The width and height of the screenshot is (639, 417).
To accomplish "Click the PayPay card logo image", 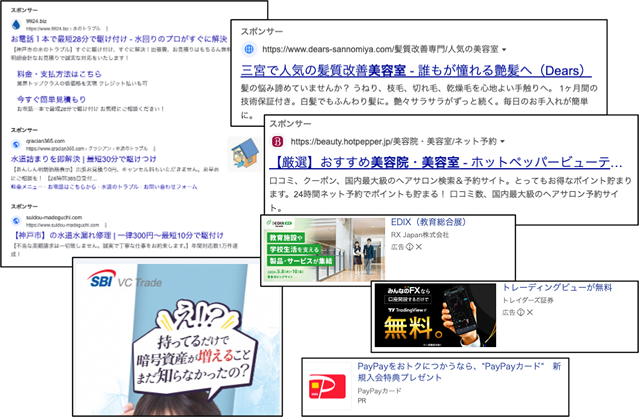I will (x=327, y=386).
